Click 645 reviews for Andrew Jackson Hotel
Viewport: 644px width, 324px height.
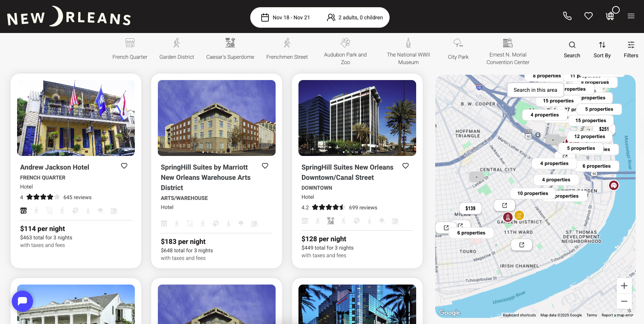tap(77, 197)
